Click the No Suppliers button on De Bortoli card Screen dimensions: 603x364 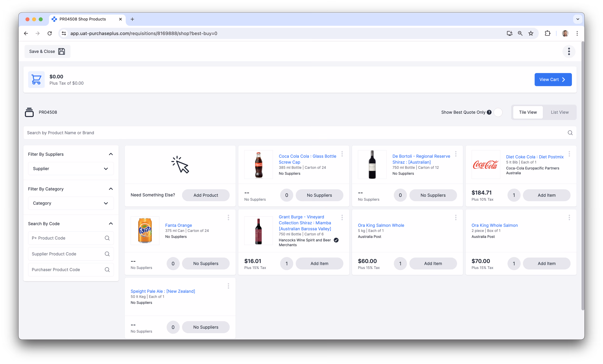tap(433, 195)
